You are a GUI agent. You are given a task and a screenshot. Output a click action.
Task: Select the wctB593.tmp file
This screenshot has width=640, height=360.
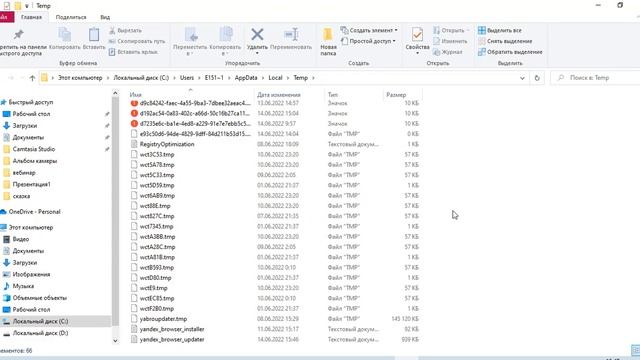click(x=157, y=268)
